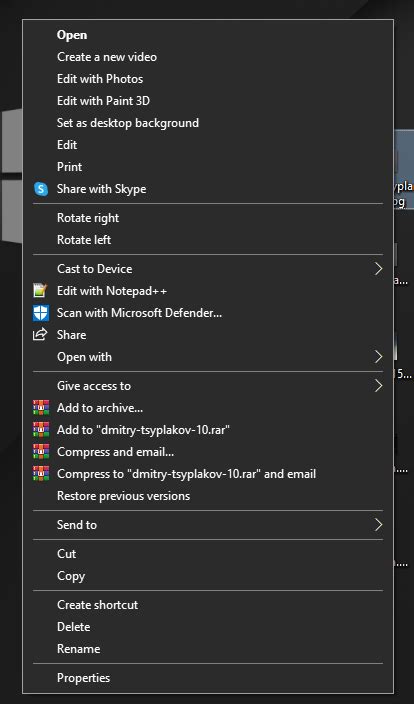Click WinRAR icon beside Compress and email...

[x=41, y=452]
